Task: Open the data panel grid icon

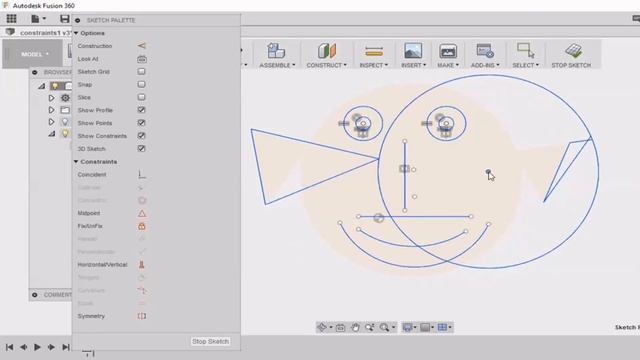Action: click(11, 18)
